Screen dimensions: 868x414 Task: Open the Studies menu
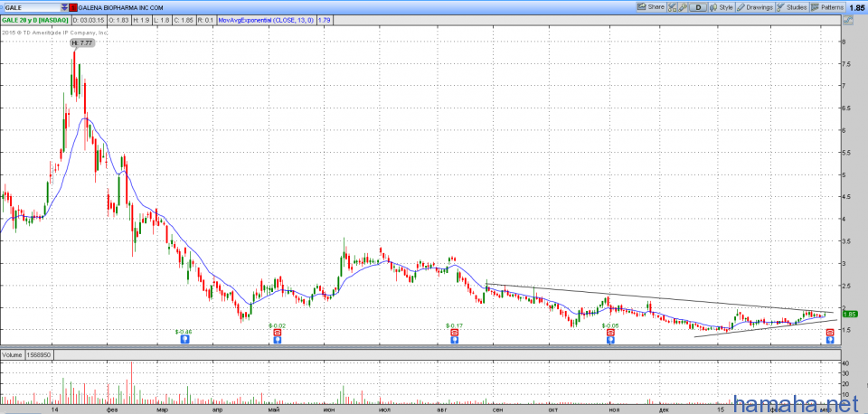(x=792, y=7)
